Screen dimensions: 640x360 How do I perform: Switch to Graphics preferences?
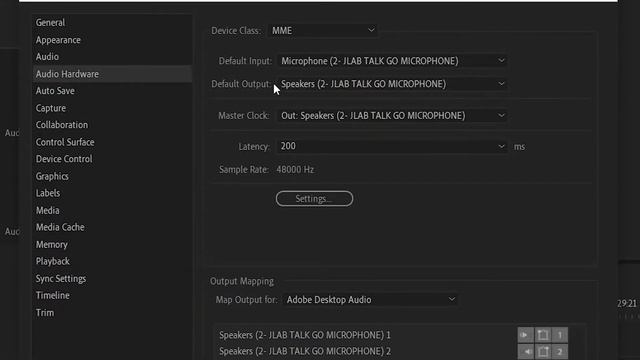[x=112, y=176]
